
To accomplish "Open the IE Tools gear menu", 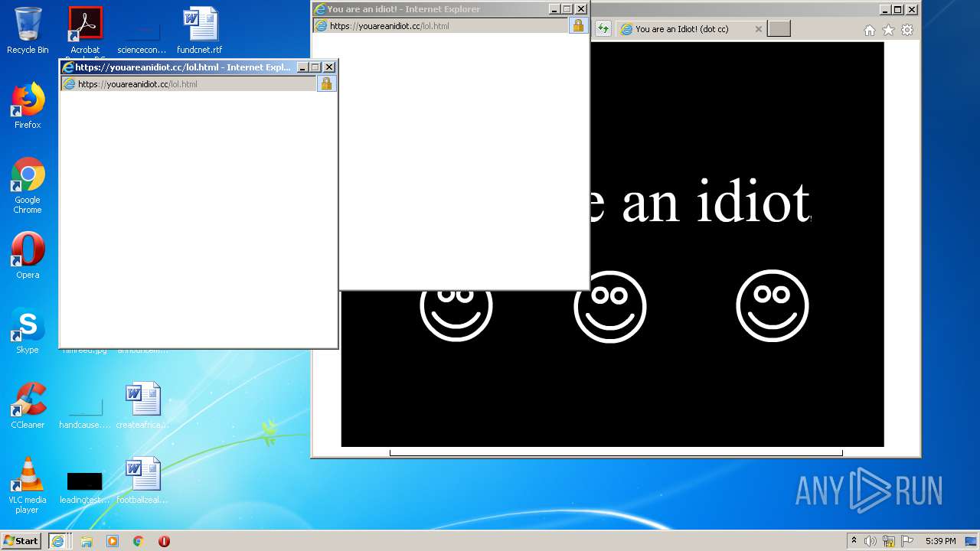I will coord(907,30).
